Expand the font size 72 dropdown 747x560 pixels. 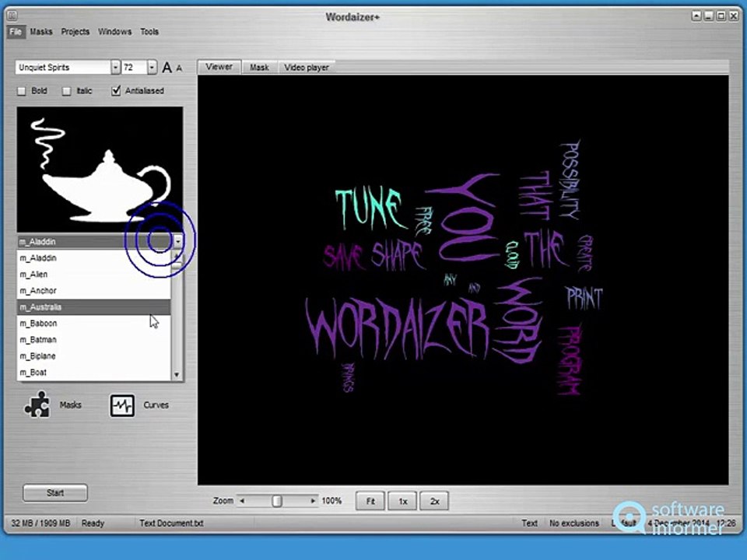click(152, 68)
